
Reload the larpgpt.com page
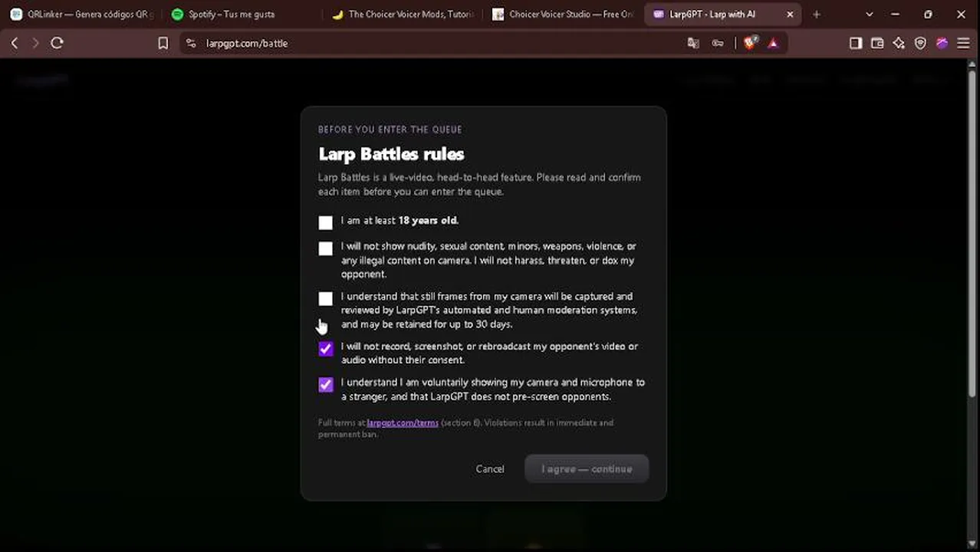tap(57, 44)
